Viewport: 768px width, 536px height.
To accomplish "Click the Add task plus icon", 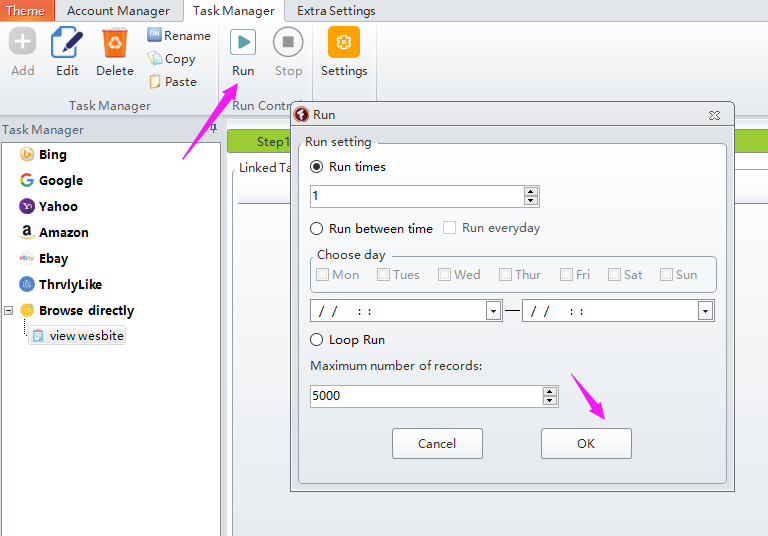I will [22, 43].
